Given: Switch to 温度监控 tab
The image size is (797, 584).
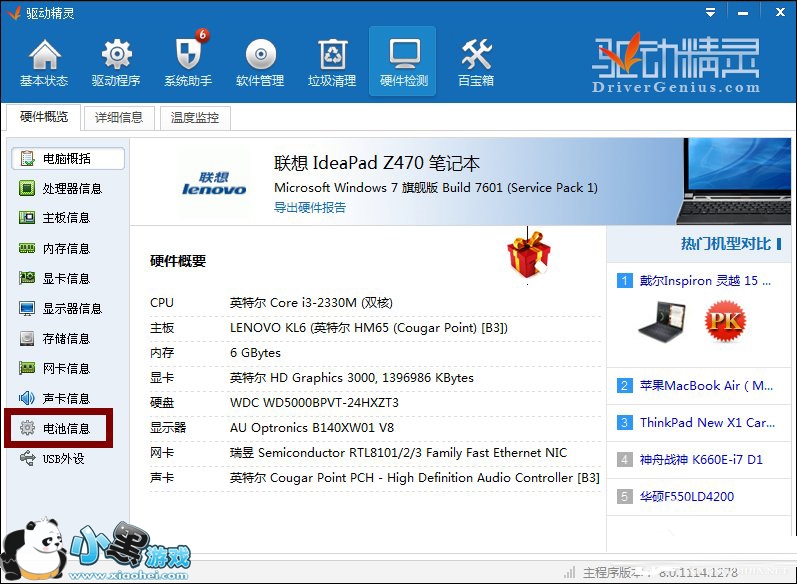Looking at the screenshot, I should tap(194, 118).
